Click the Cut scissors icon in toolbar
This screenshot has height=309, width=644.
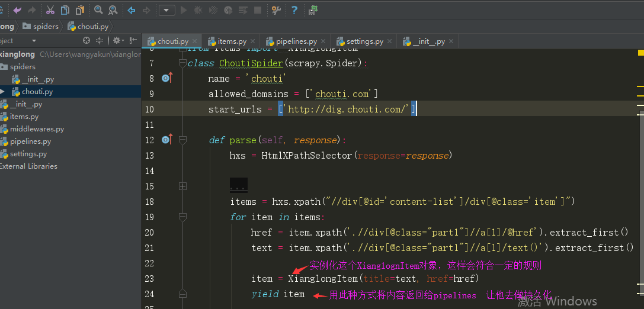pos(50,10)
